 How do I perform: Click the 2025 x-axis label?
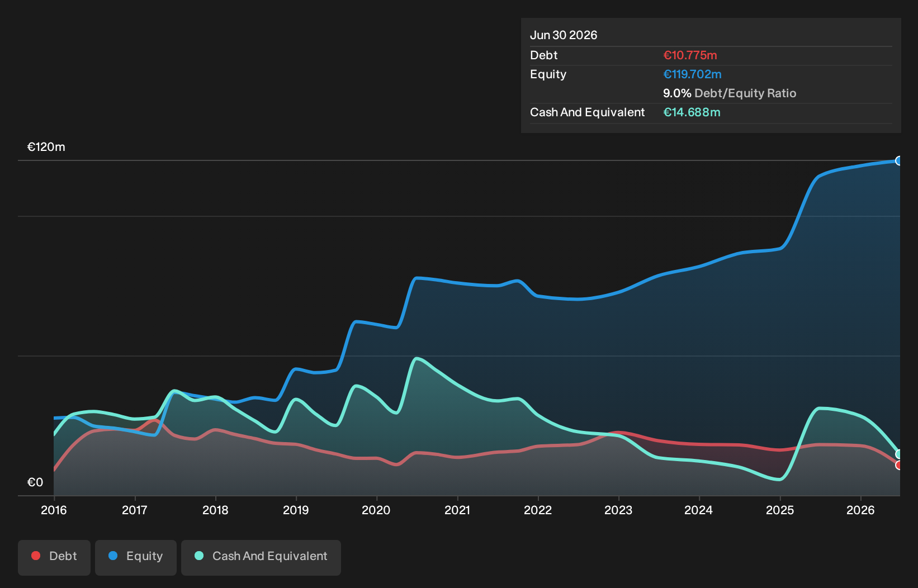(x=780, y=510)
